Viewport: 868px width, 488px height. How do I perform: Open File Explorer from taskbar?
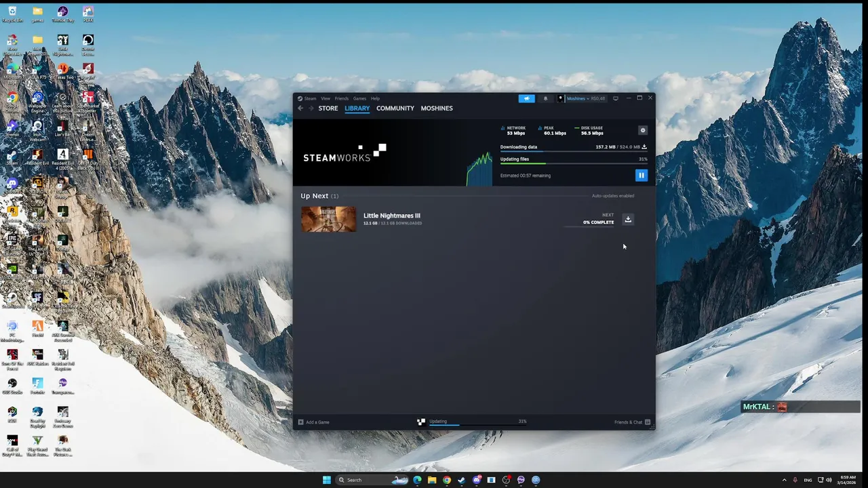[432, 480]
